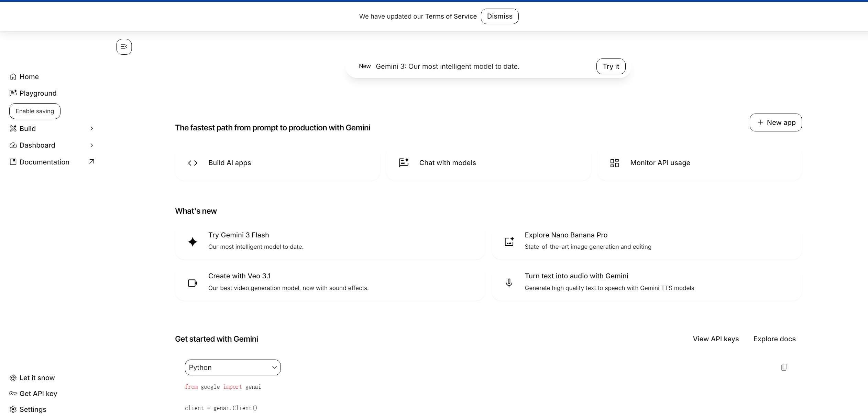Select the Build AI apps code icon
The image size is (868, 417).
(193, 163)
